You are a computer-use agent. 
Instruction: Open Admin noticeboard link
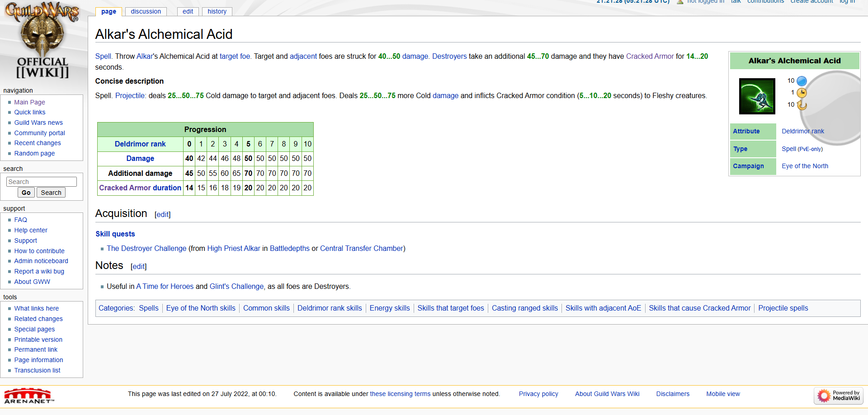tap(41, 261)
